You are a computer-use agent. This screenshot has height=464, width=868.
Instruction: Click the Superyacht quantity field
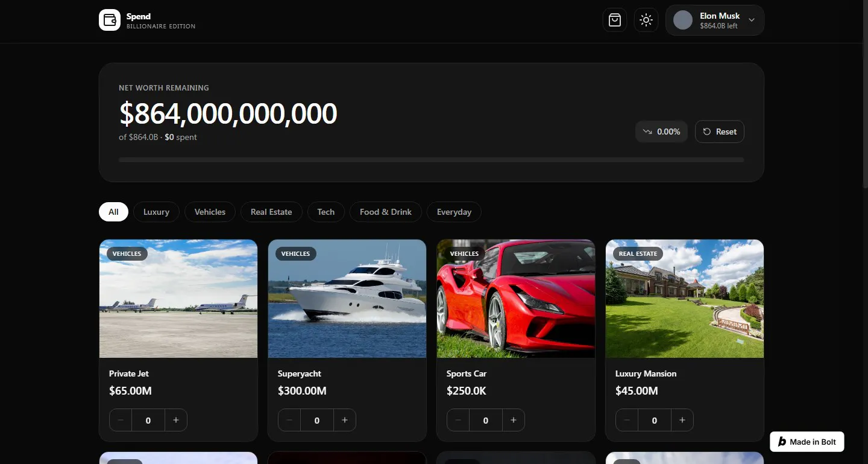tap(317, 420)
